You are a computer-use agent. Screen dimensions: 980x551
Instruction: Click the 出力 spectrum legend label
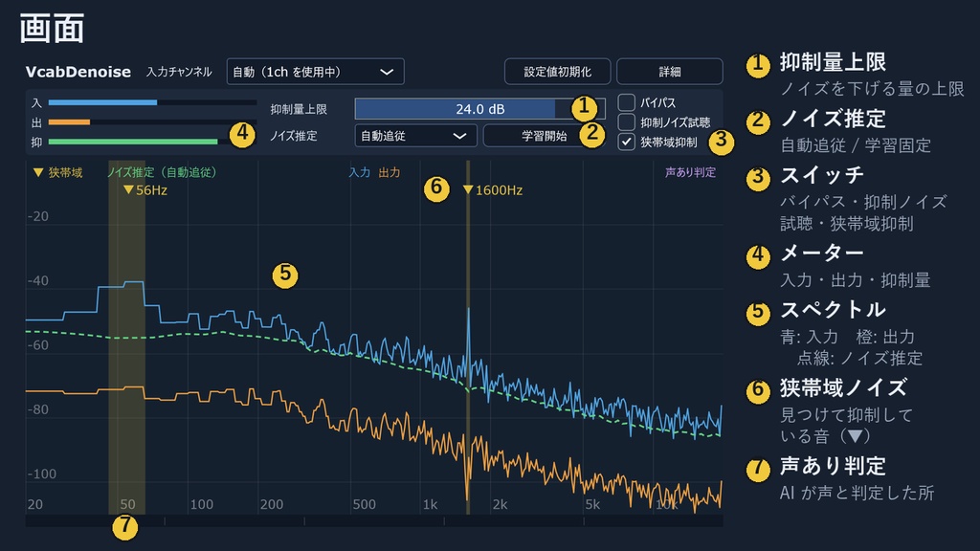pyautogui.click(x=390, y=172)
